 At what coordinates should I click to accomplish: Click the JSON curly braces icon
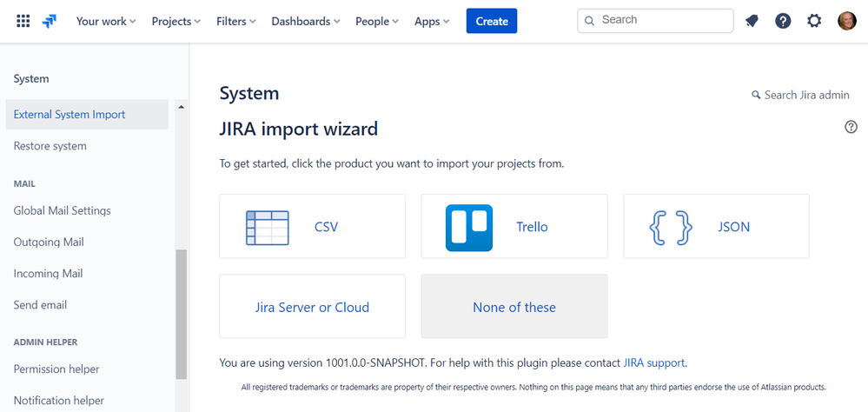671,228
